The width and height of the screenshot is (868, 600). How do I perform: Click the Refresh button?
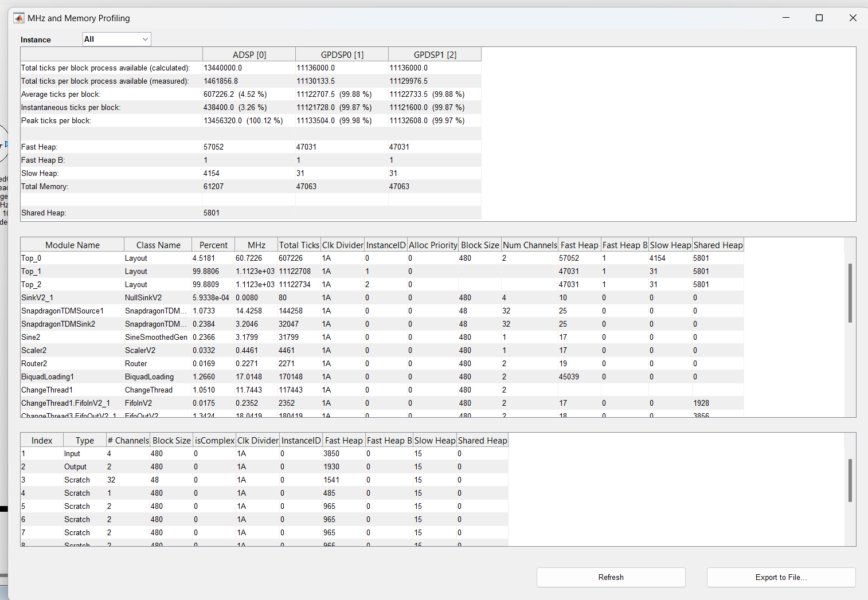point(611,577)
